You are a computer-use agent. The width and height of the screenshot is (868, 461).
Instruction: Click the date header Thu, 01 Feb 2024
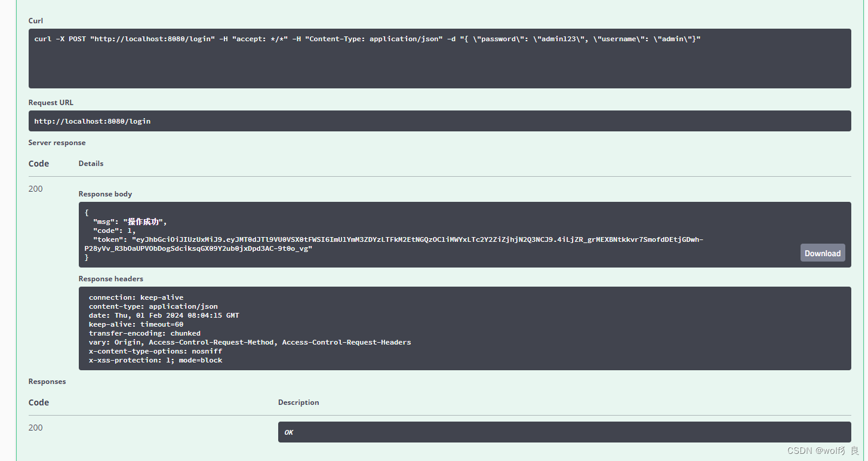pos(164,315)
